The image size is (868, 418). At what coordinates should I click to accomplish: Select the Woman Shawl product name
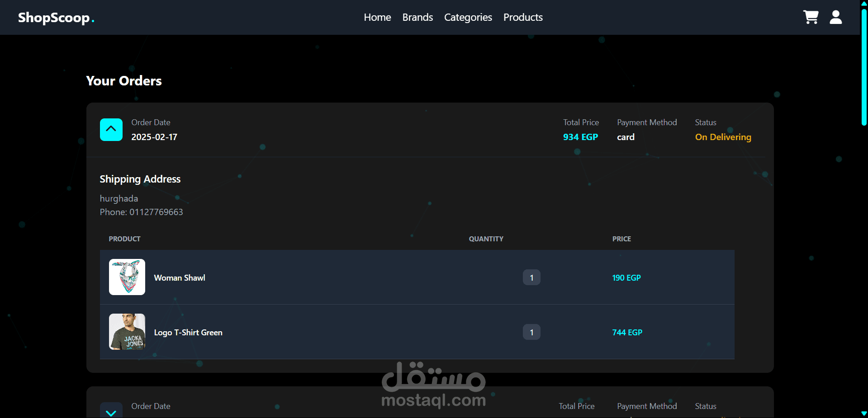[x=180, y=278]
